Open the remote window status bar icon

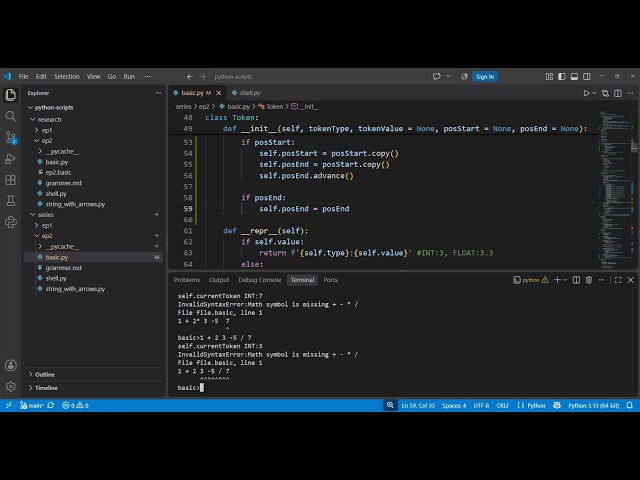[9, 405]
